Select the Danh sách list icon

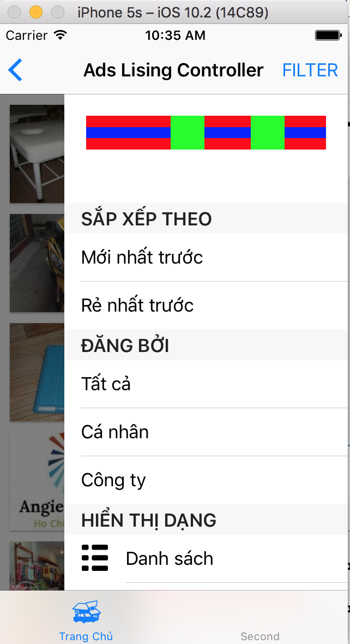(95, 558)
